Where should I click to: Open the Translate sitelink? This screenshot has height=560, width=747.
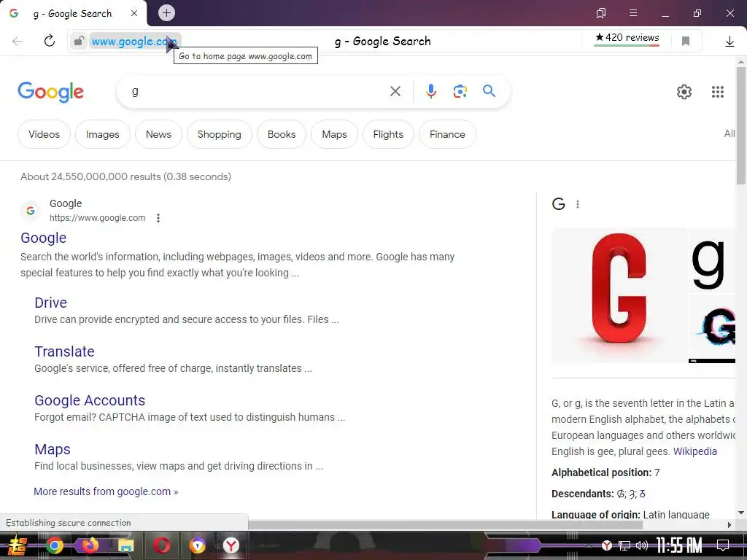pos(64,351)
